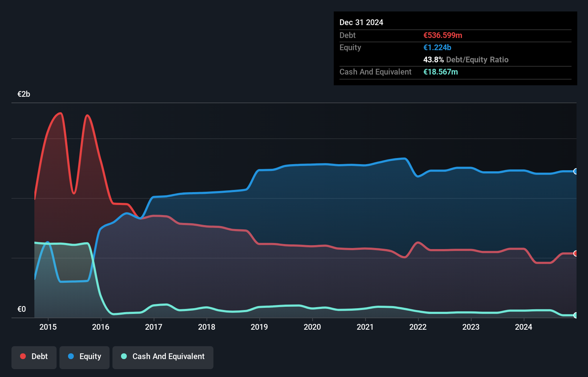Click the €536.599m debt value

443,35
